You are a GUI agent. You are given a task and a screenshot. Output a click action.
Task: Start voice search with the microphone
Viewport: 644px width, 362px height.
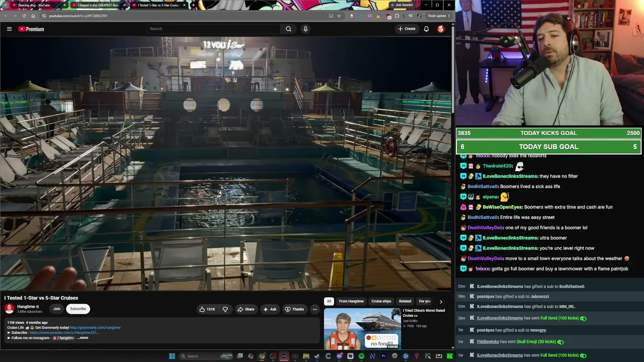tap(305, 29)
